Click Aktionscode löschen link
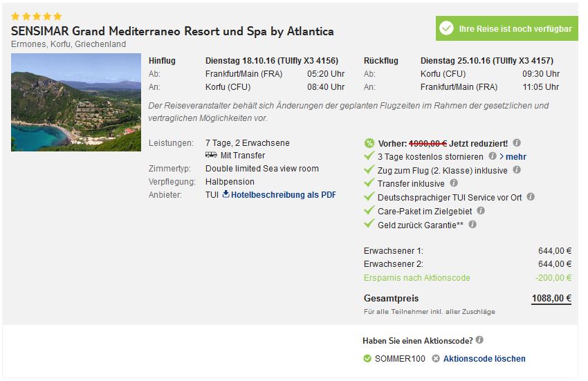The image size is (588, 381). (484, 359)
